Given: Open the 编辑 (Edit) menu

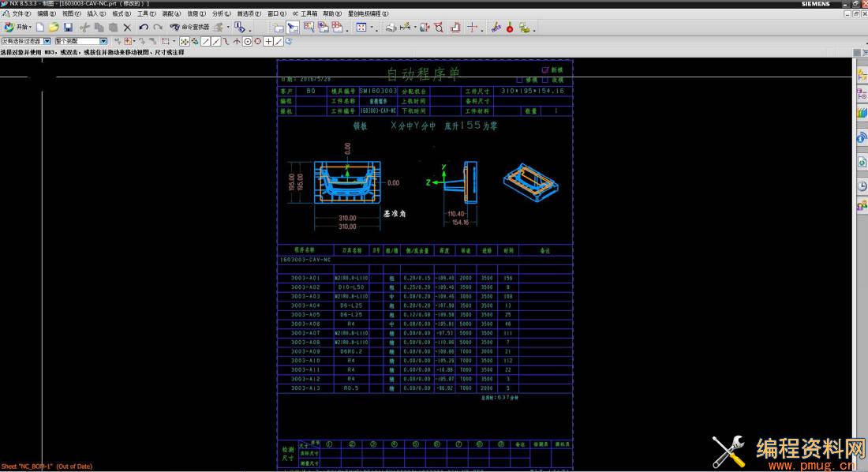Looking at the screenshot, I should click(46, 13).
